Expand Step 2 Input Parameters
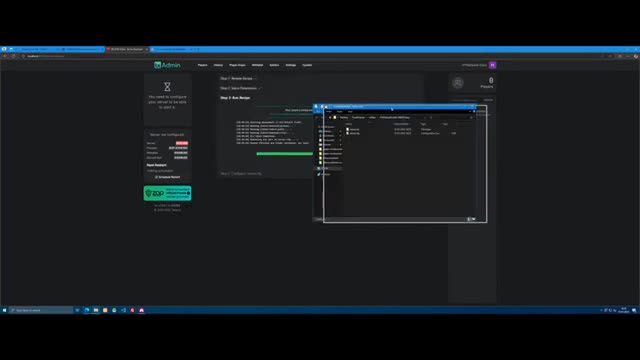Viewport: 640px width, 360px height. tap(240, 88)
